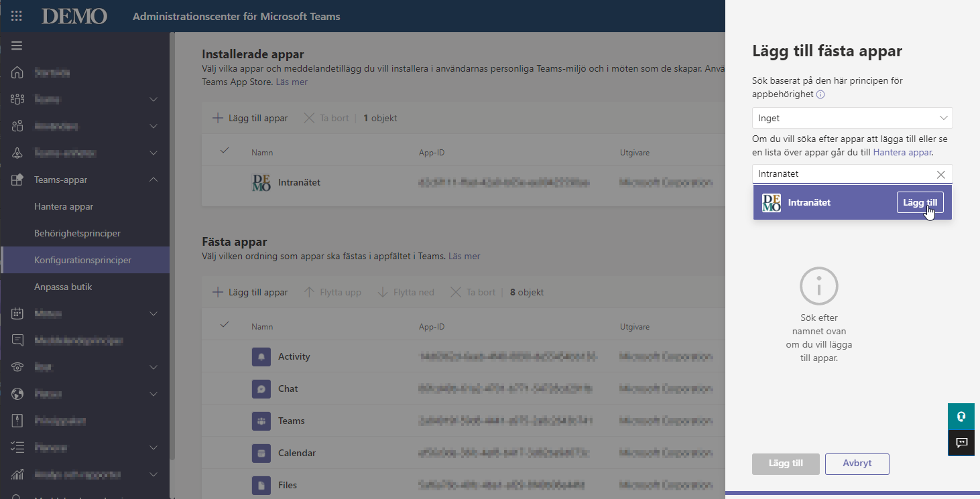Collapse the Teams-appar sidebar section

[154, 180]
